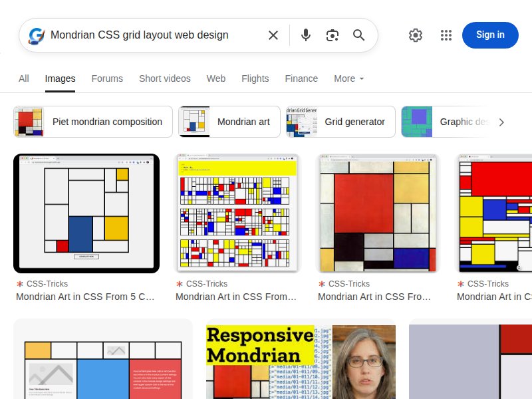Open the quick settings gear
This screenshot has width=532, height=399.
[x=416, y=35]
